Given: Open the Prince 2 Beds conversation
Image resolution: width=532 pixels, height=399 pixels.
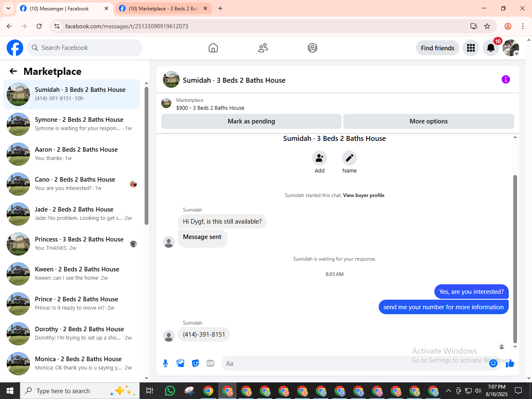Looking at the screenshot, I should click(x=71, y=304).
